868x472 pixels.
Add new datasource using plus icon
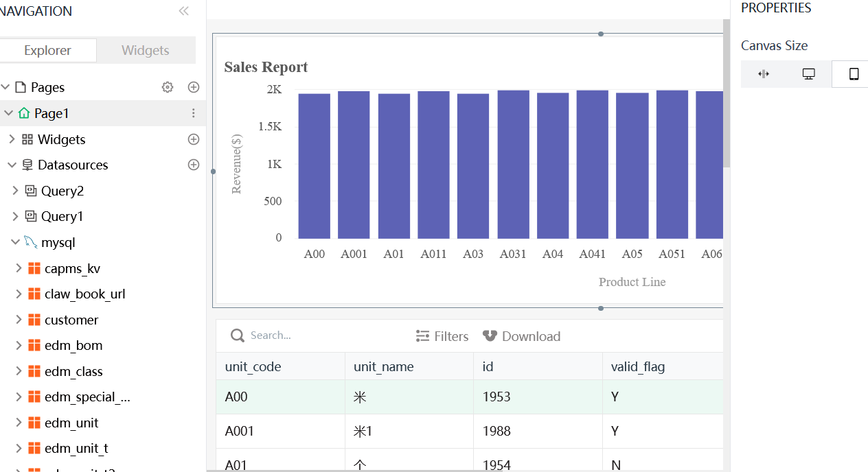click(x=194, y=165)
